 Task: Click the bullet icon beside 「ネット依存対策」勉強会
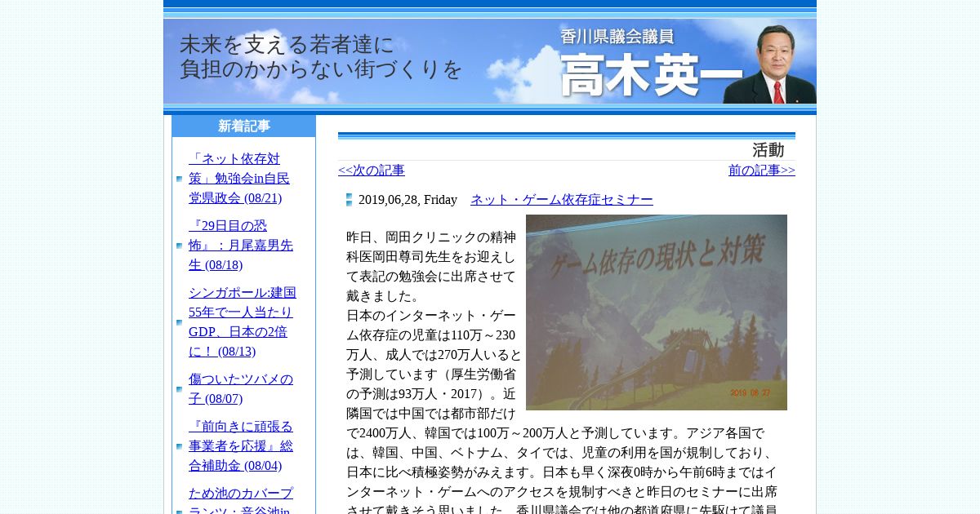tap(180, 179)
